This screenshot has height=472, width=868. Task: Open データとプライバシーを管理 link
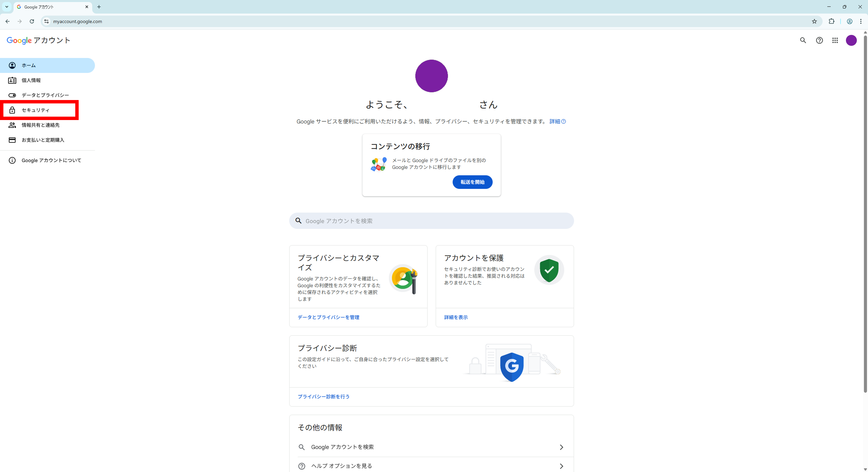click(x=328, y=317)
